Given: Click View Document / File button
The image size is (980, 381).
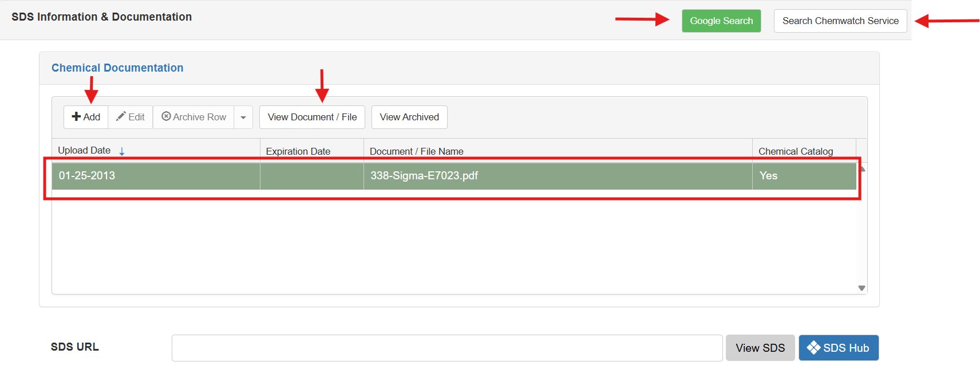Looking at the screenshot, I should pyautogui.click(x=312, y=117).
